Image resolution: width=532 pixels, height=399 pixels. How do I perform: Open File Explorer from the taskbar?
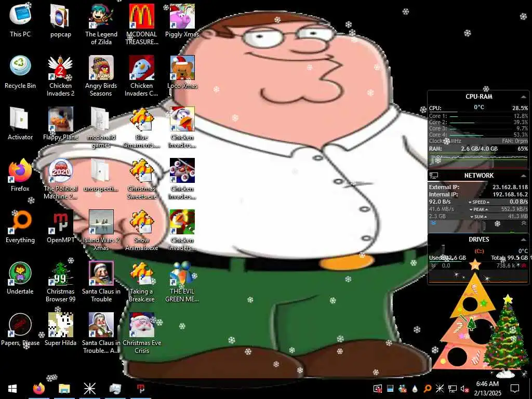point(64,389)
